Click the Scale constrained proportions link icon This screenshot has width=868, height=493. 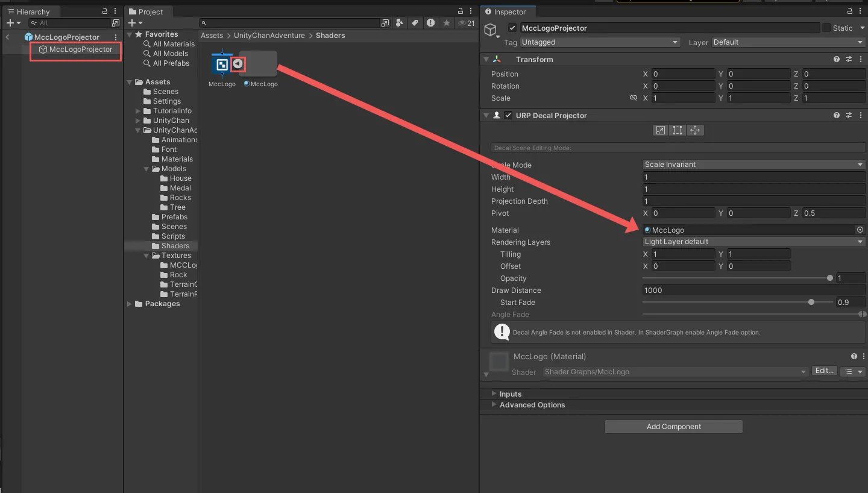click(x=633, y=98)
